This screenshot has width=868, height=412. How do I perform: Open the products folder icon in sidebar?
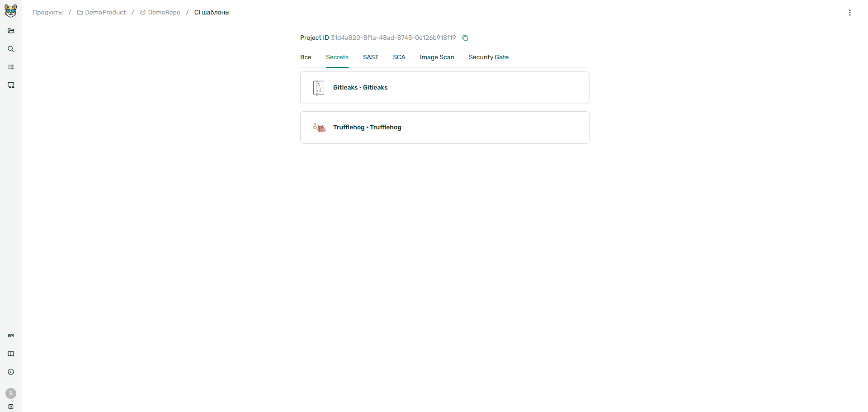click(11, 31)
